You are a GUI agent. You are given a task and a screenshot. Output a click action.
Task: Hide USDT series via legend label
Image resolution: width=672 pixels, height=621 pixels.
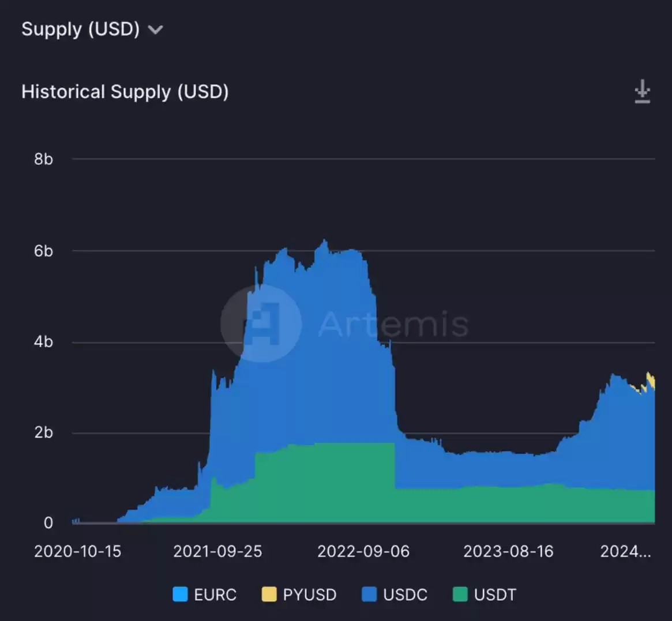(x=495, y=594)
